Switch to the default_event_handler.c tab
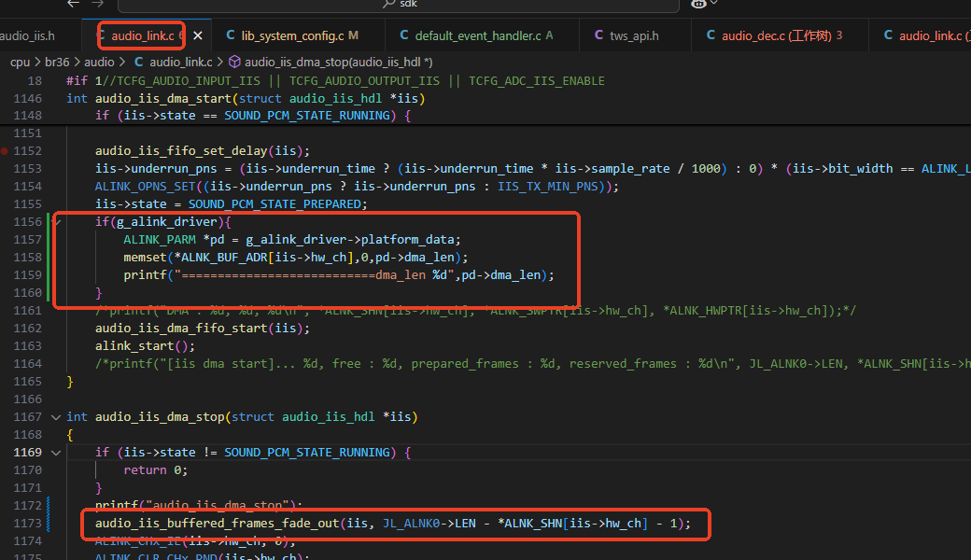Image resolution: width=971 pixels, height=560 pixels. [477, 35]
